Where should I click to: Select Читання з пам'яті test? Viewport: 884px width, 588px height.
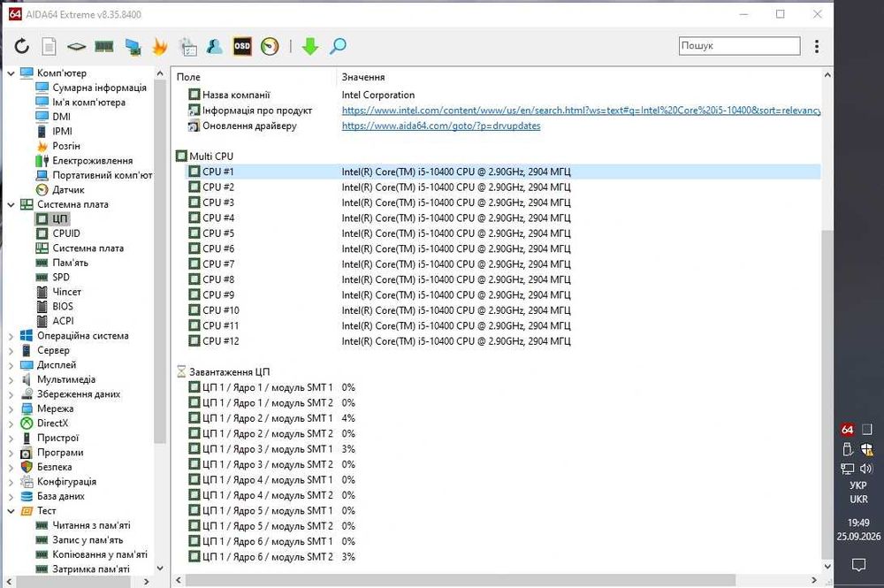click(x=91, y=525)
